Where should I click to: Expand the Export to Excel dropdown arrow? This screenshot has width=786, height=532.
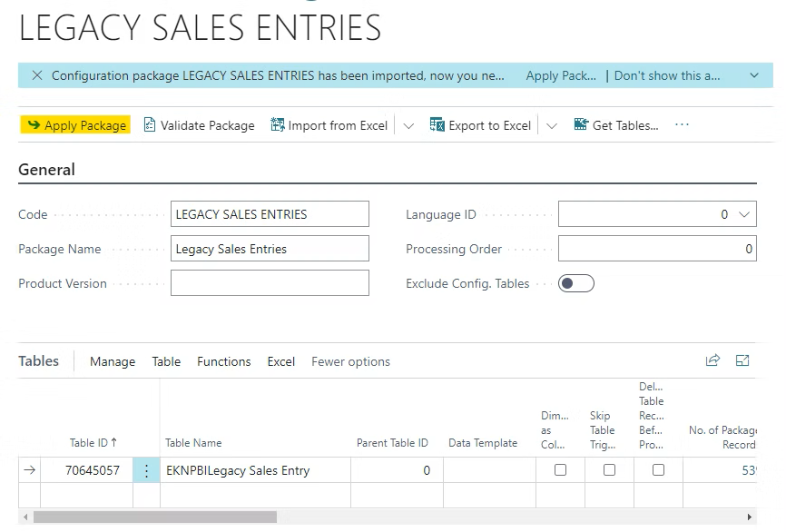(552, 125)
